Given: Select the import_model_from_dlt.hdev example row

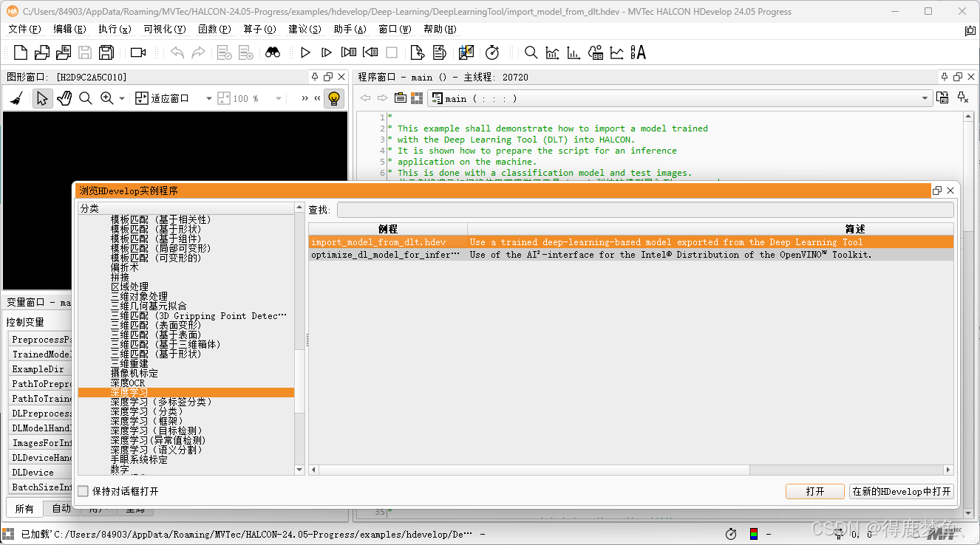Looking at the screenshot, I should tap(631, 242).
